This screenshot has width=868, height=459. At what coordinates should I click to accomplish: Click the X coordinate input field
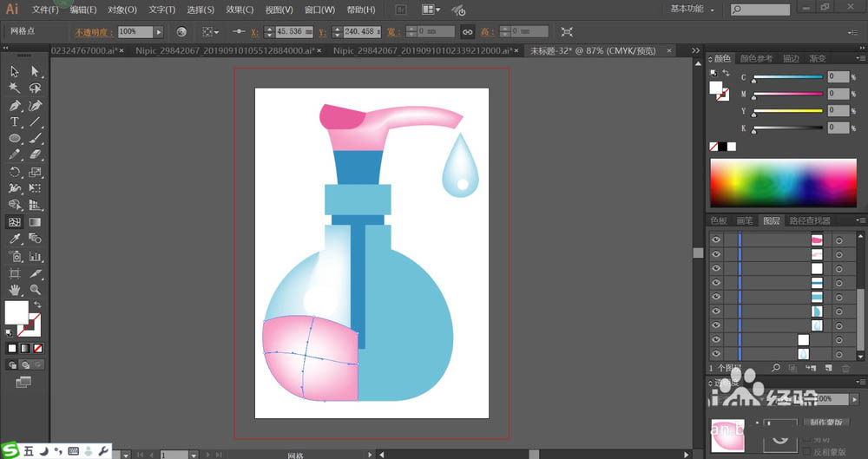293,32
